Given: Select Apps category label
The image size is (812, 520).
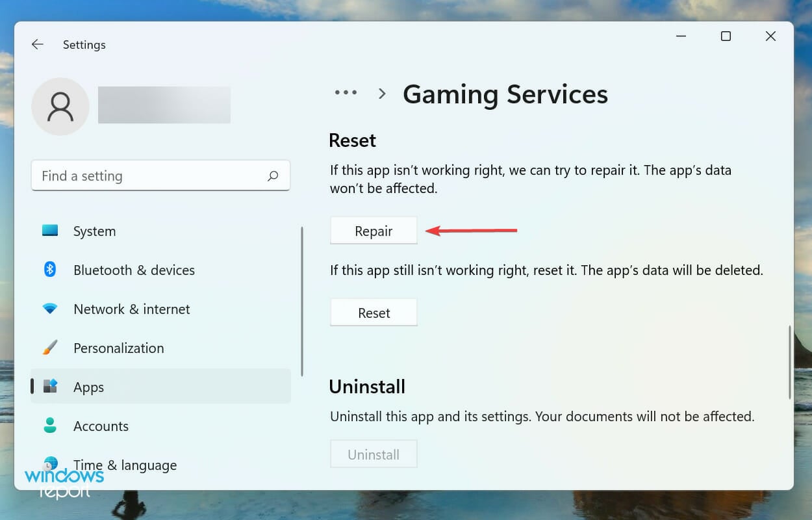Looking at the screenshot, I should pyautogui.click(x=89, y=387).
